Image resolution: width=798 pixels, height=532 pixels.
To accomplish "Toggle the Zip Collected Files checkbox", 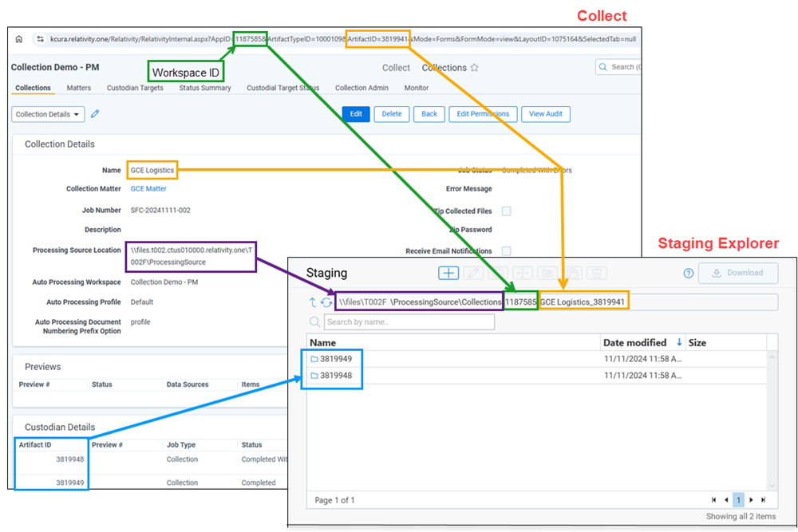I will pos(507,211).
